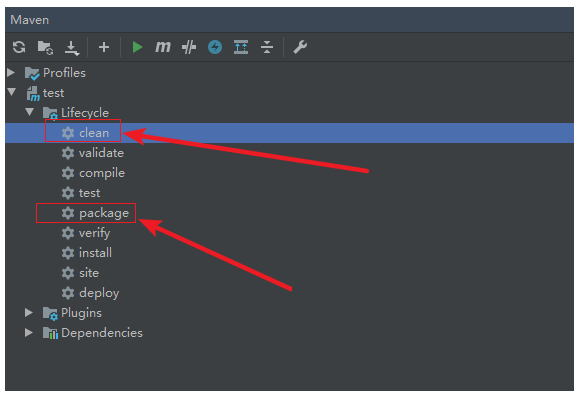The width and height of the screenshot is (588, 400).
Task: Select the site lifecycle phase
Action: pyautogui.click(x=89, y=273)
